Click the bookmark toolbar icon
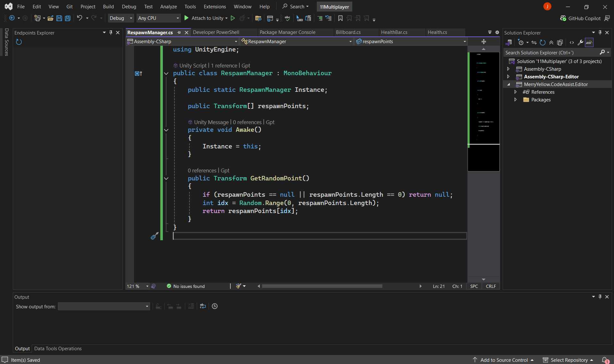The width and height of the screenshot is (614, 364). (340, 18)
